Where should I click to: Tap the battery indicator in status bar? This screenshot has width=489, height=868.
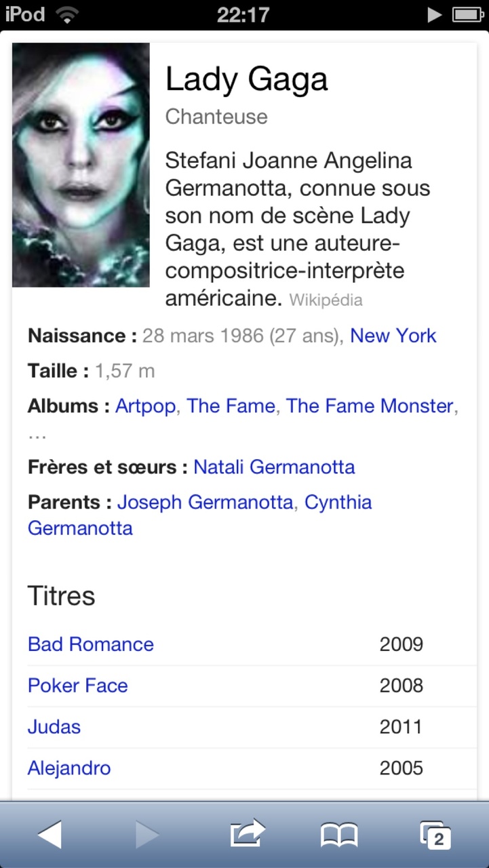[x=467, y=15]
